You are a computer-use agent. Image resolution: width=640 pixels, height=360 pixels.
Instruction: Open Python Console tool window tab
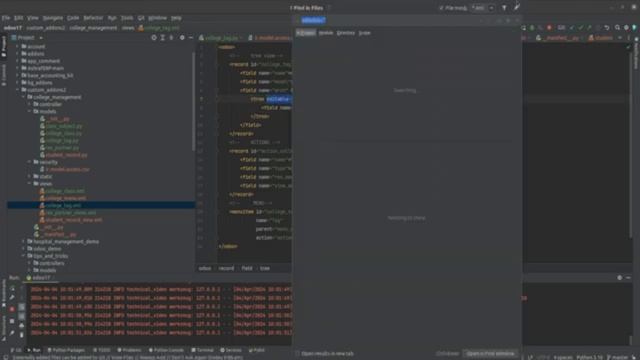point(166,350)
